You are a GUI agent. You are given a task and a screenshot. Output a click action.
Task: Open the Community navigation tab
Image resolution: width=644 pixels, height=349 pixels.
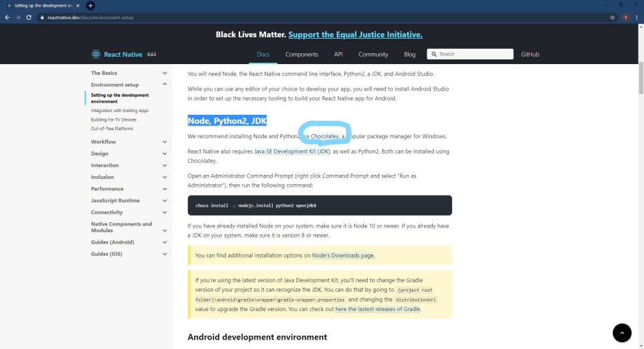click(x=373, y=54)
